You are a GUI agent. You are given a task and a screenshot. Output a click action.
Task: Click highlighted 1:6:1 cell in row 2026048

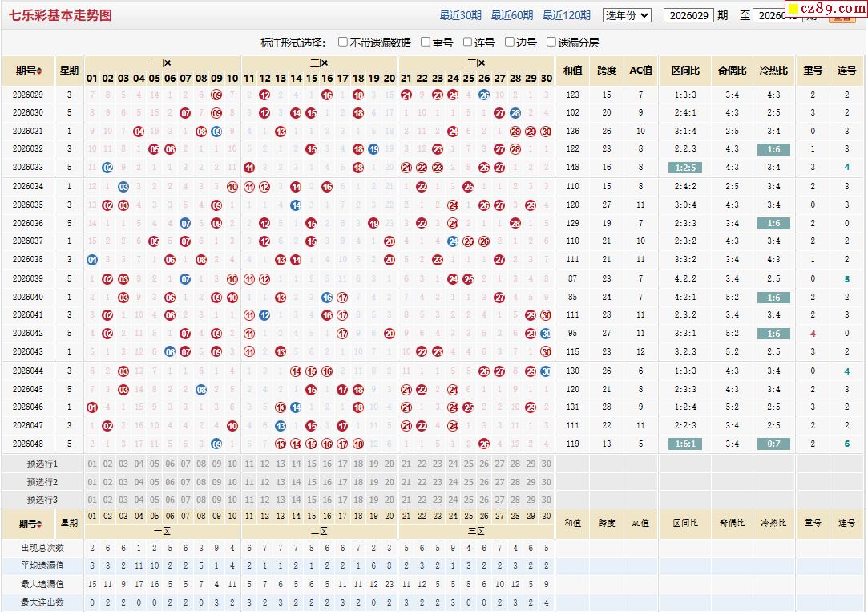click(x=685, y=444)
